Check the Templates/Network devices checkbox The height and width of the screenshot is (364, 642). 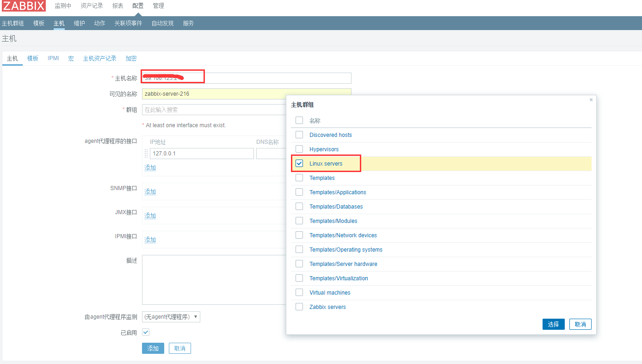(299, 235)
